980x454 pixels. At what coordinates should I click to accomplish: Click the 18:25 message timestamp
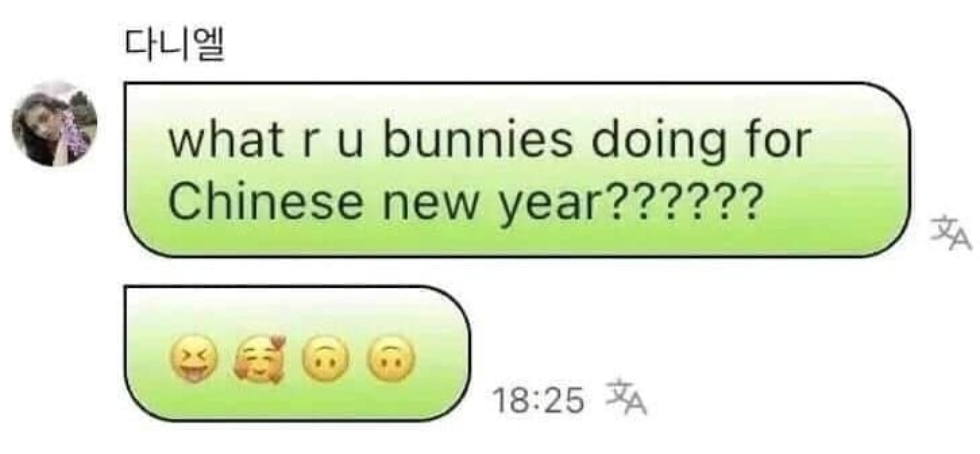click(538, 400)
